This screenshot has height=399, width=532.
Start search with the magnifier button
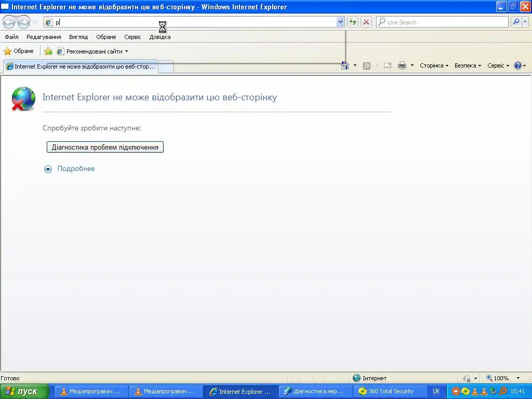pos(516,22)
